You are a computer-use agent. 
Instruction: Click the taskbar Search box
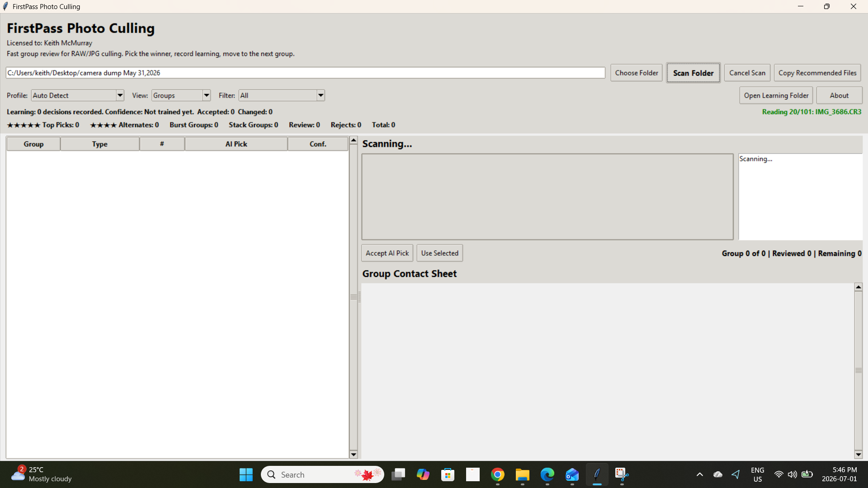322,474
